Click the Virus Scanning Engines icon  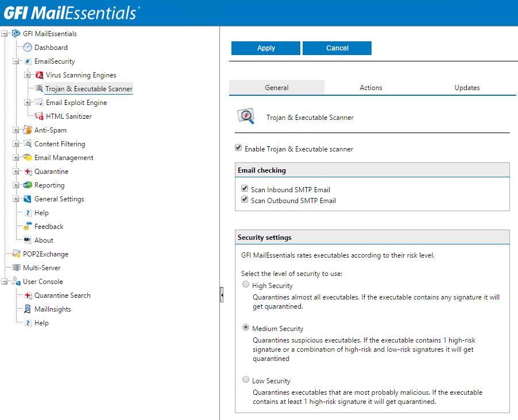click(39, 75)
